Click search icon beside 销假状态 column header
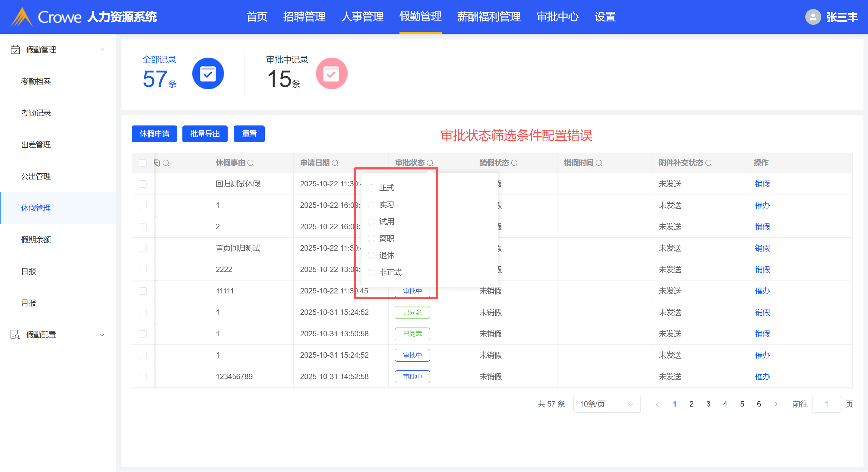Image resolution: width=868 pixels, height=472 pixels. [514, 163]
